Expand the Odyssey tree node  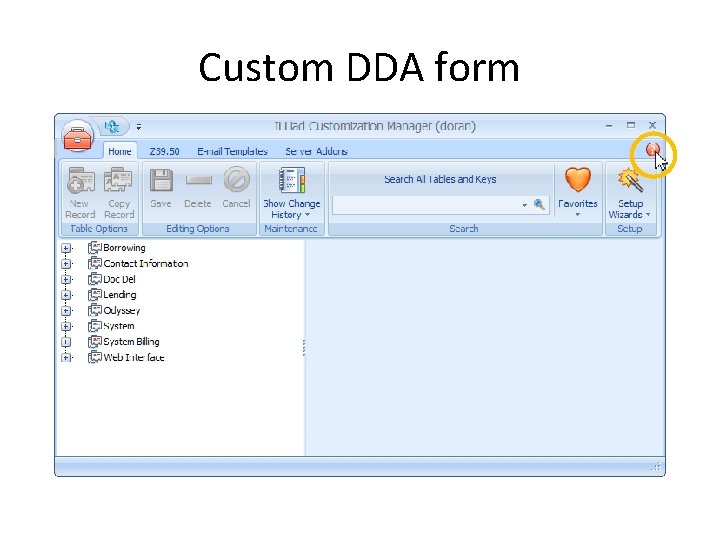pos(66,311)
